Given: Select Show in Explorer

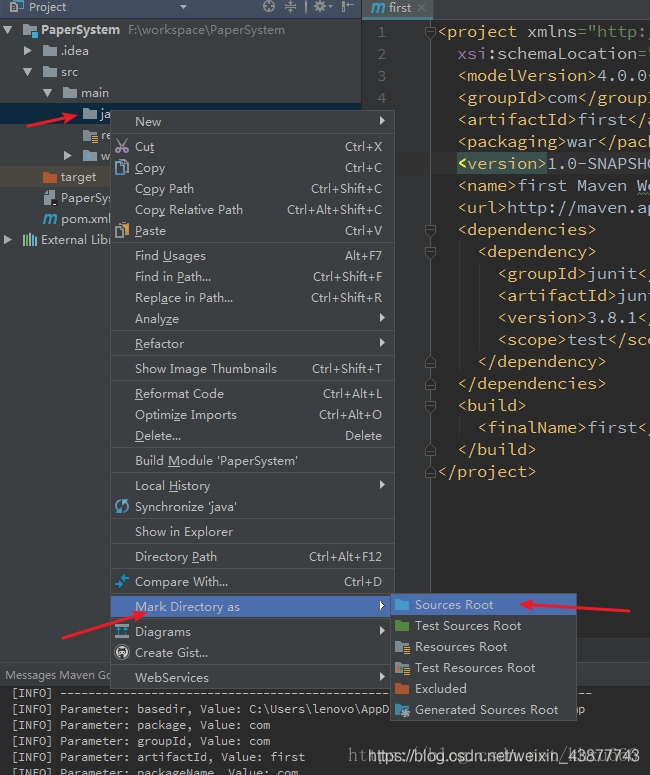Looking at the screenshot, I should click(253, 532).
